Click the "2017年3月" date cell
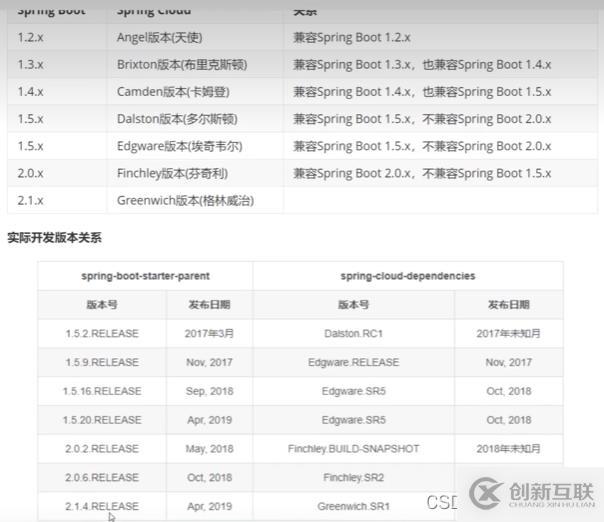Viewport: 604px width, 522px height. tap(209, 333)
